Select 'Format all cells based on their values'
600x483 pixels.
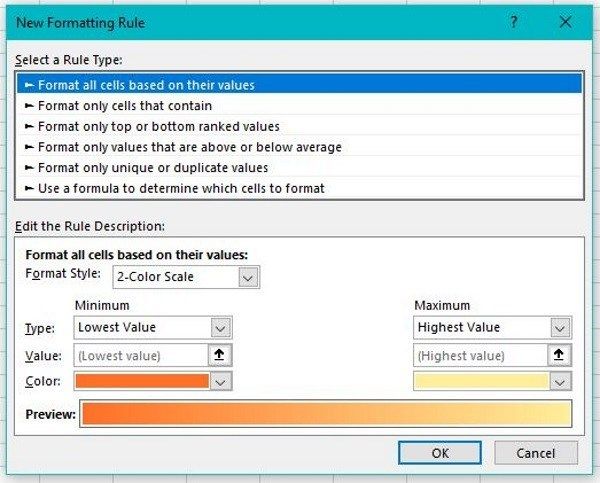pos(299,85)
